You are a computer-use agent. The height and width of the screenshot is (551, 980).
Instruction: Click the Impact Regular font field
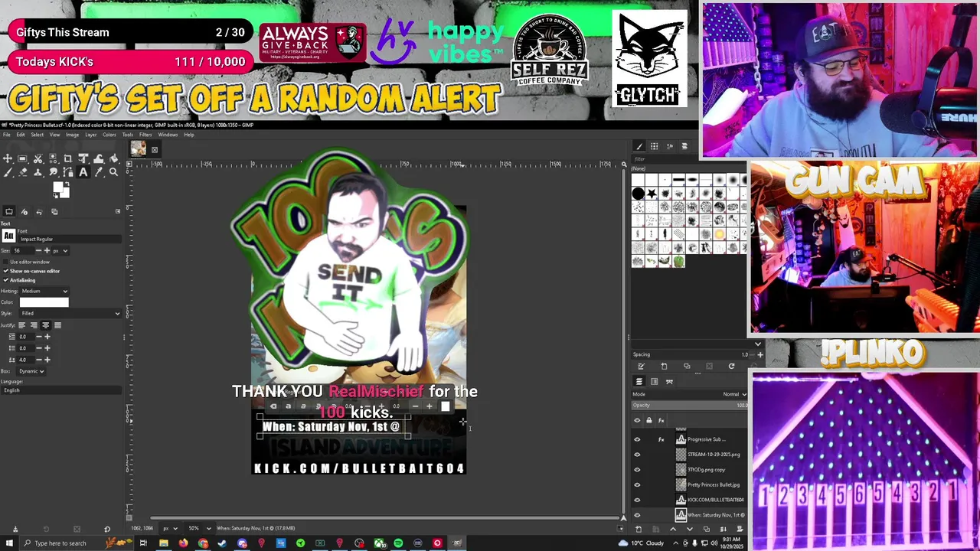point(70,240)
